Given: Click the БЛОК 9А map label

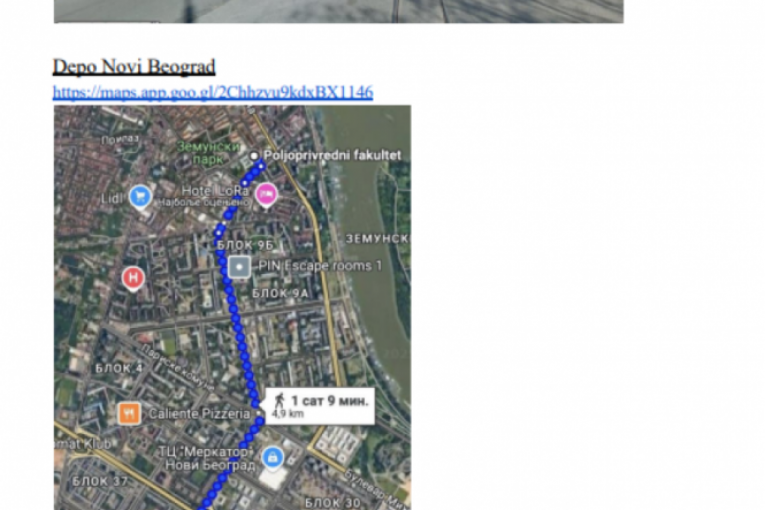Looking at the screenshot, I should click(x=281, y=293).
